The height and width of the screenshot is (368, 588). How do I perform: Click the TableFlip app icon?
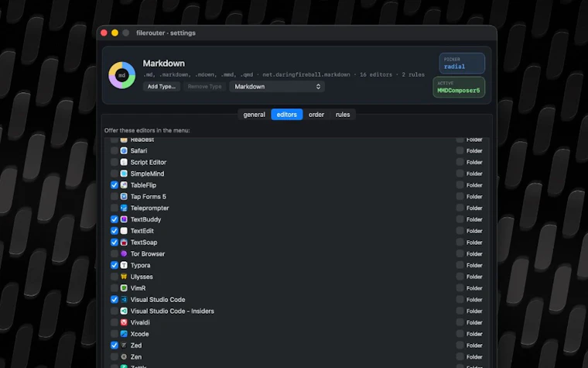click(124, 185)
